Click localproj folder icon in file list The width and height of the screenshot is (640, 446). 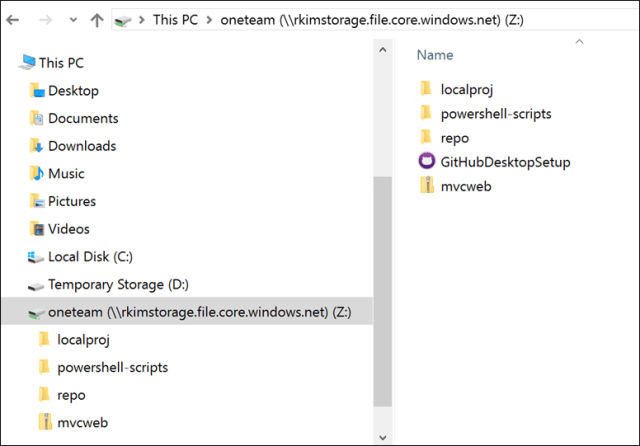coord(426,89)
